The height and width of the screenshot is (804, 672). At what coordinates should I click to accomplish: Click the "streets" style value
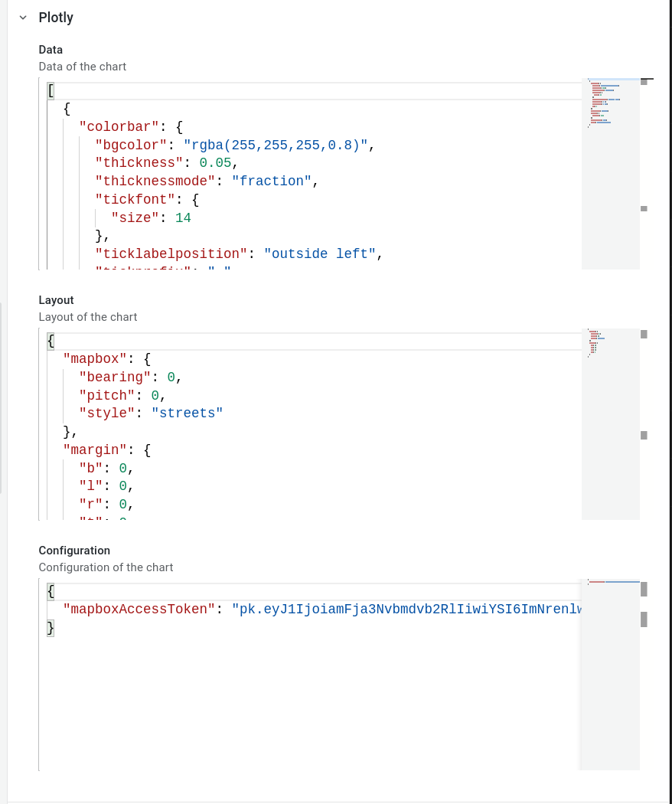[x=187, y=413]
